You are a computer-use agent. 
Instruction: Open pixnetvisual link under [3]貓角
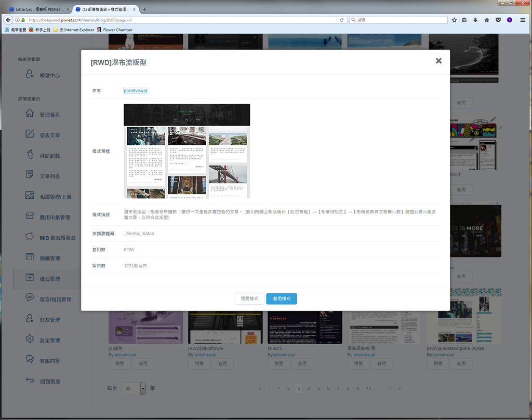point(126,355)
